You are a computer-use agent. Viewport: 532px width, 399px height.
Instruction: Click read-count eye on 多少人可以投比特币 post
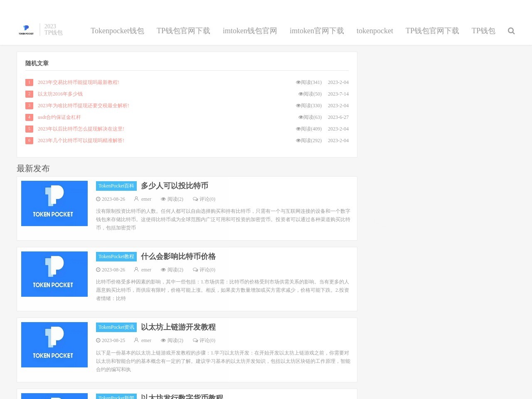[163, 199]
